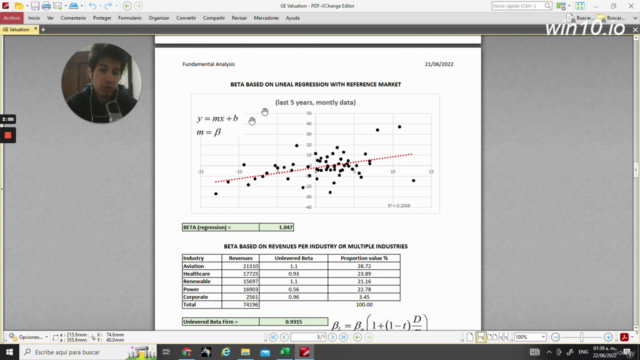
Task: Expand the Open file dropdown arrow
Action: 27,6
